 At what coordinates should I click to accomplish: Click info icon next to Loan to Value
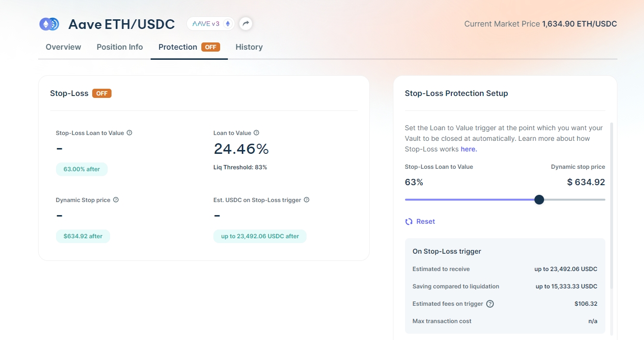coord(256,133)
